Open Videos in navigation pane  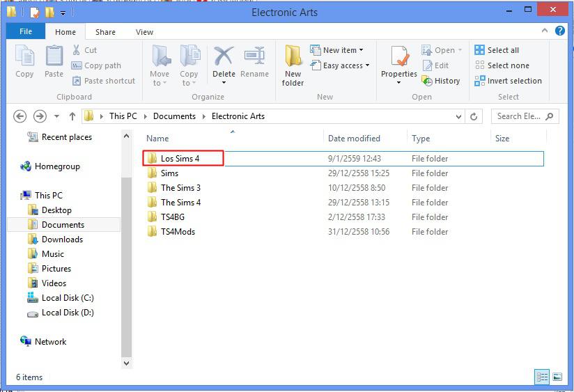47,283
